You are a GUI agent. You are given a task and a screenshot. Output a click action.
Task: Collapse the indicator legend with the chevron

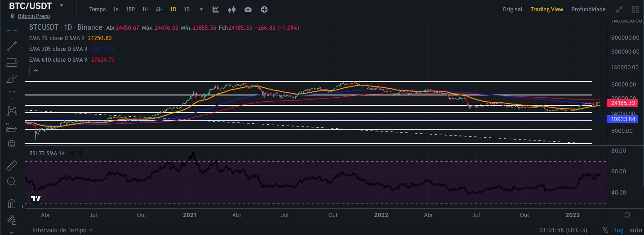36,70
